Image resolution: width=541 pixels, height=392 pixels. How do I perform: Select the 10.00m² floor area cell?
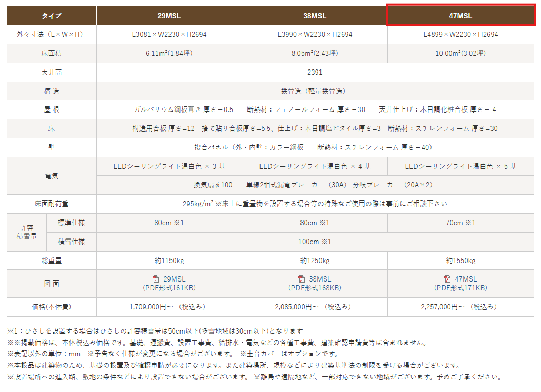point(460,53)
